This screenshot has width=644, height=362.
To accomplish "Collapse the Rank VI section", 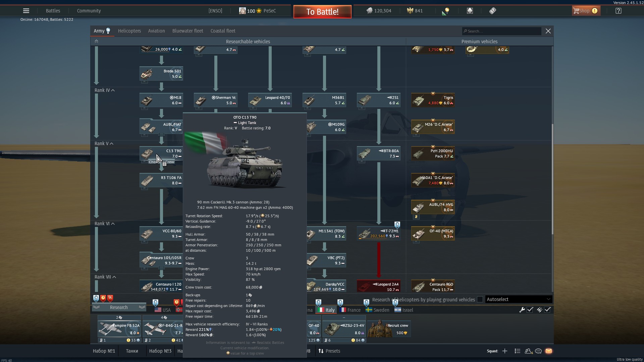I will pos(105,224).
